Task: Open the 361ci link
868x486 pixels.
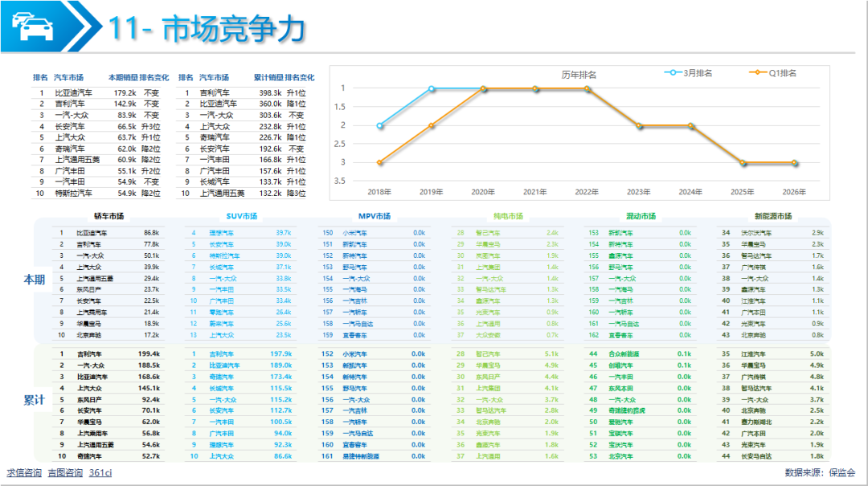Action: coord(100,472)
